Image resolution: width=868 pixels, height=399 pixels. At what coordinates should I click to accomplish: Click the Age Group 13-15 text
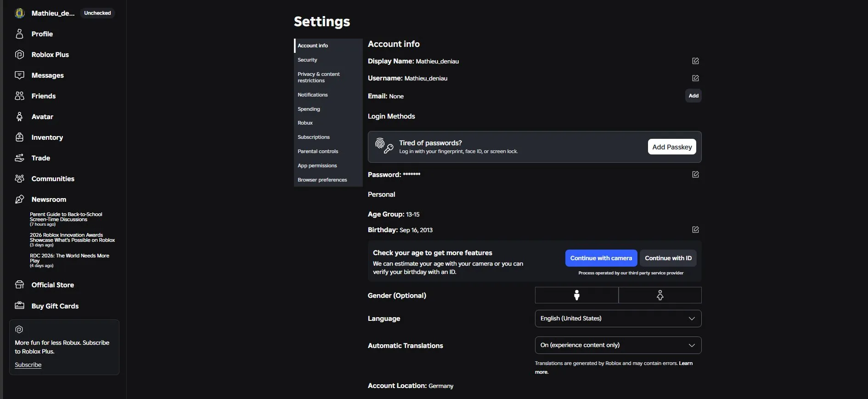[x=394, y=214]
